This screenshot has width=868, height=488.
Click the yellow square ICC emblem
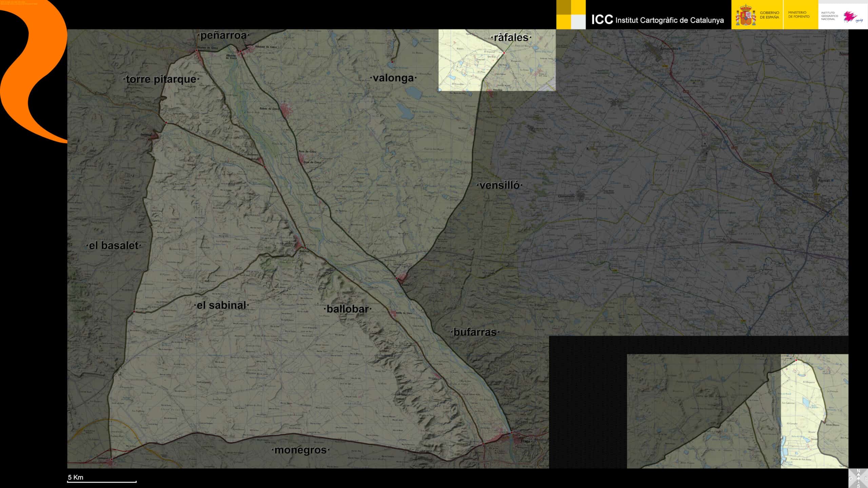pyautogui.click(x=571, y=15)
